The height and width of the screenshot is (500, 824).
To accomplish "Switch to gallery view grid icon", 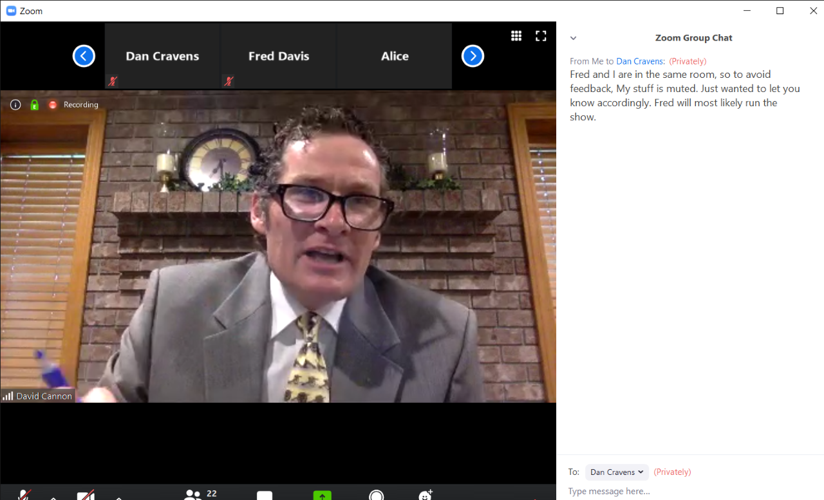I will 516,36.
